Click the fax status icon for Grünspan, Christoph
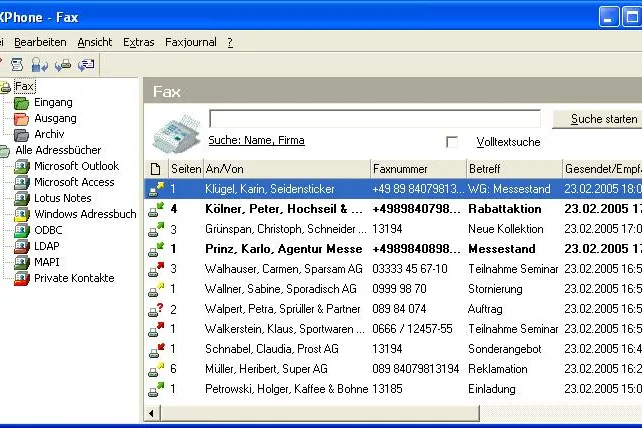This screenshot has width=642, height=428. tap(156, 229)
